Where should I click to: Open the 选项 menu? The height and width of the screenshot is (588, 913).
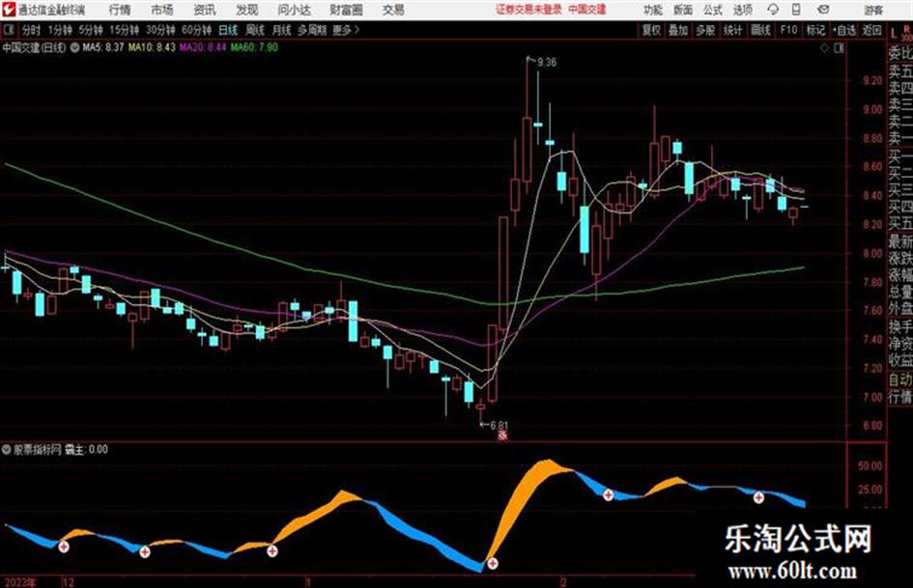(742, 10)
